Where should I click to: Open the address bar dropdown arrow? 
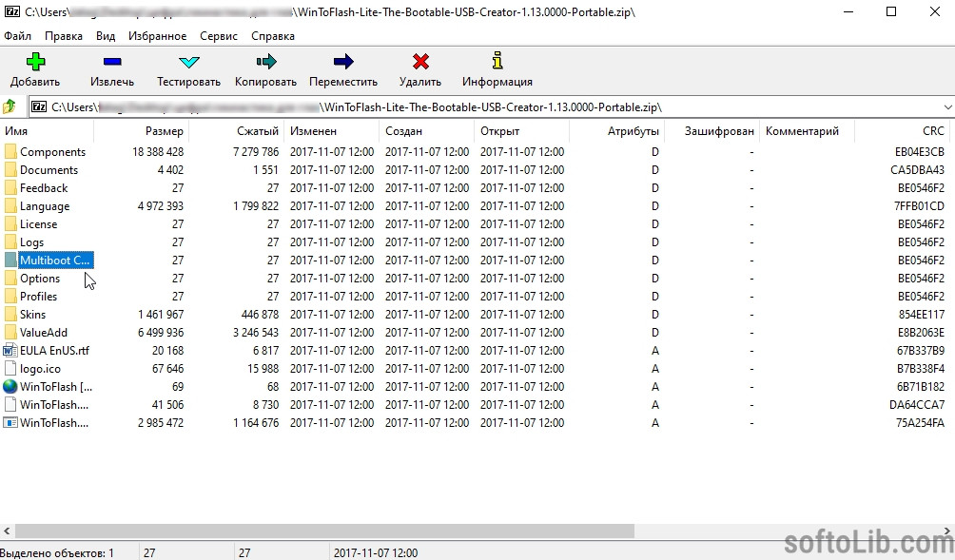(x=947, y=107)
